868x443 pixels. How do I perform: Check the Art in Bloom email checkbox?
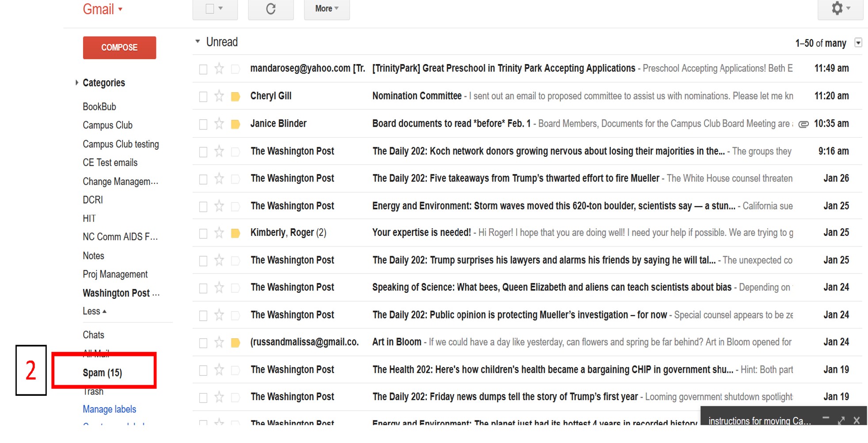[203, 343]
